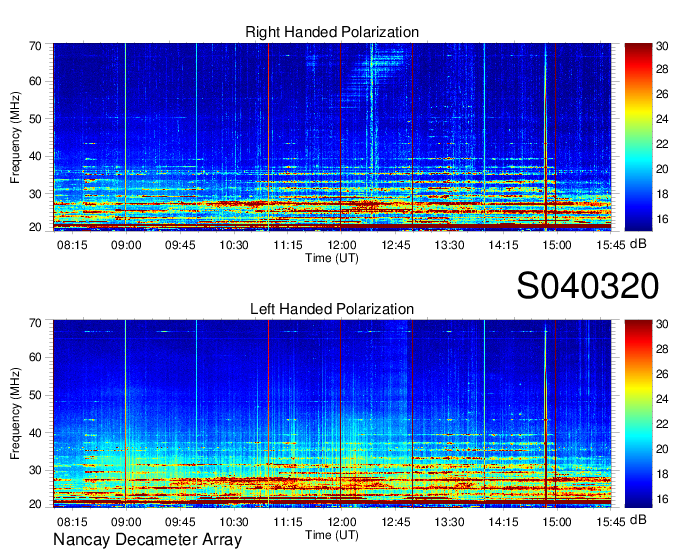The width and height of the screenshot is (680, 552).
Task: Click the "Nancay Decameter Array" caption
Action: pos(147,539)
